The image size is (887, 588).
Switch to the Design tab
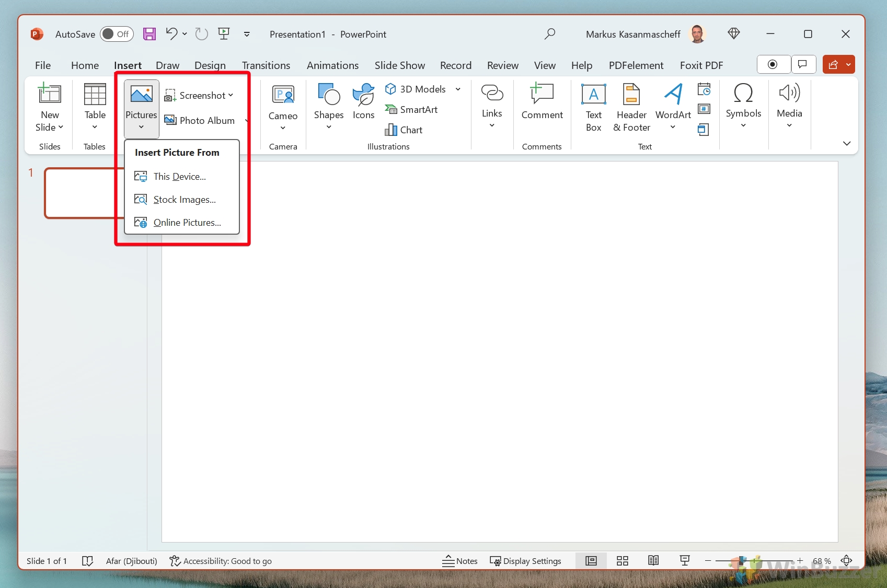coord(210,65)
